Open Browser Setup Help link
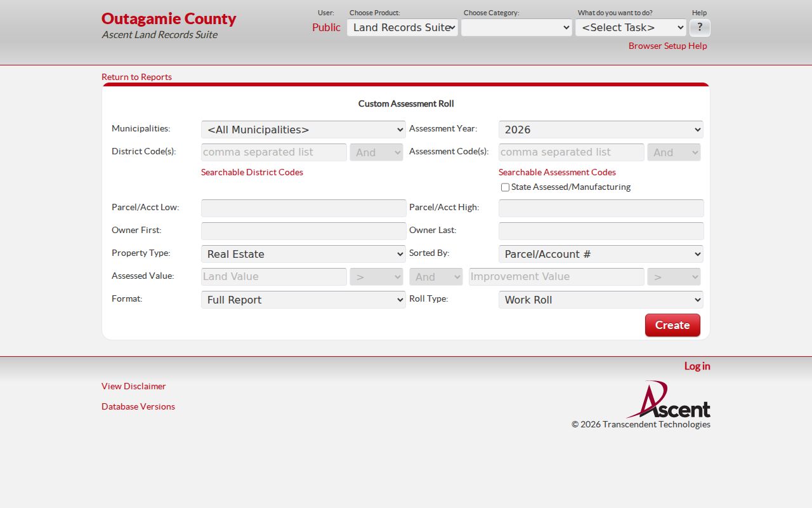This screenshot has width=812, height=508. tap(667, 46)
